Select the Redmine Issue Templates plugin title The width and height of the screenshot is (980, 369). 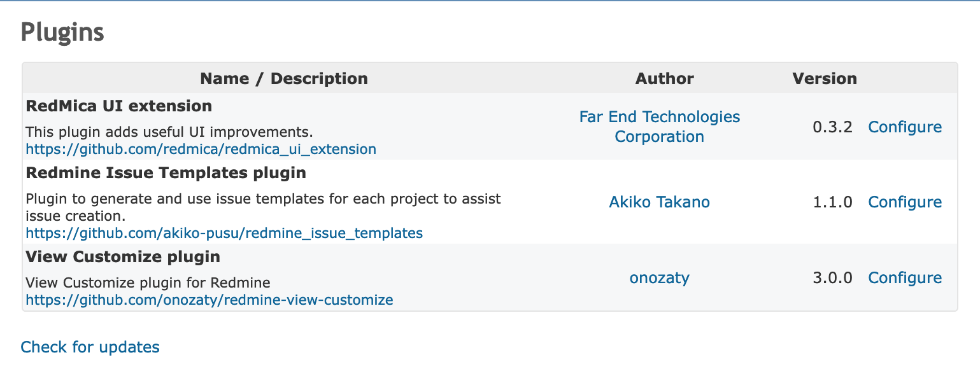pyautogui.click(x=166, y=173)
